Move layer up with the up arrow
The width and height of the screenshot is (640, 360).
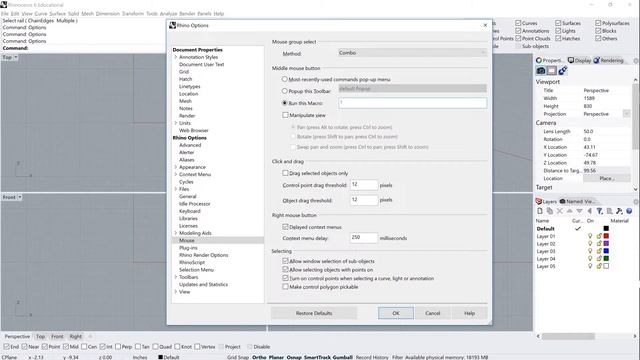[x=569, y=211]
